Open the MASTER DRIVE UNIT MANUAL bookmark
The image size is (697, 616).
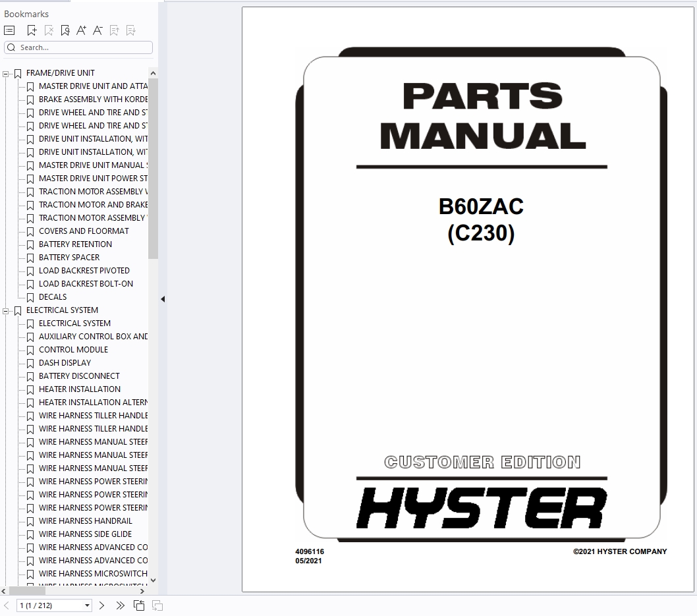(93, 165)
